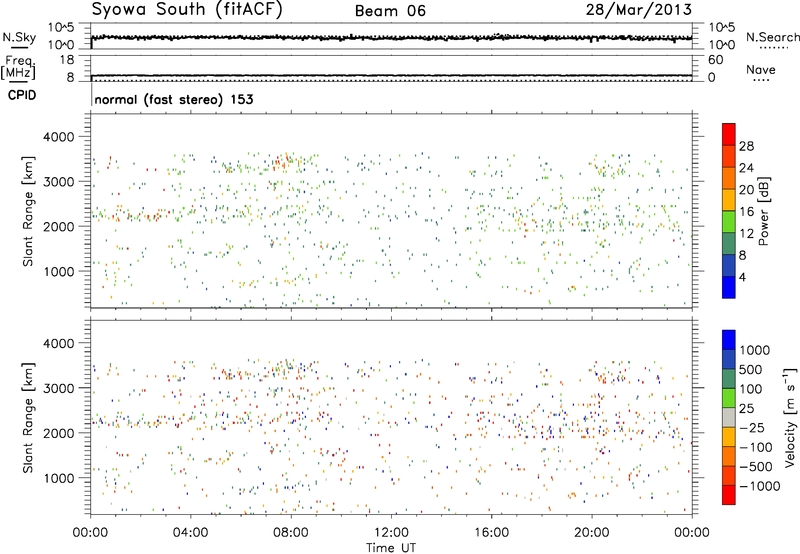Click the 'normal (fast stereo) 153' mode text
Screen dimensions: 800x554
[174, 99]
